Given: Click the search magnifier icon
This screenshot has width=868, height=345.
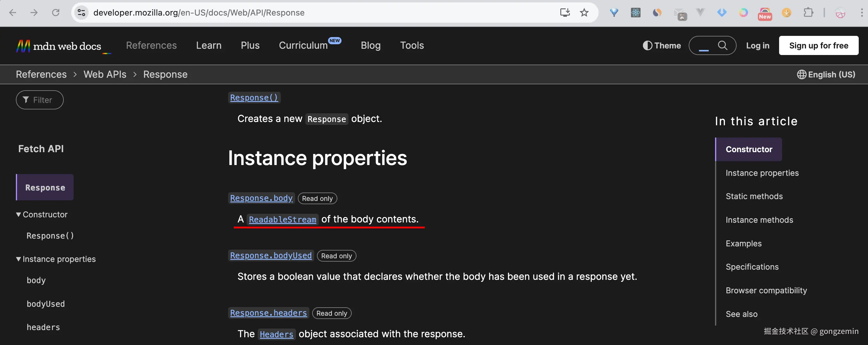Looking at the screenshot, I should pyautogui.click(x=722, y=45).
